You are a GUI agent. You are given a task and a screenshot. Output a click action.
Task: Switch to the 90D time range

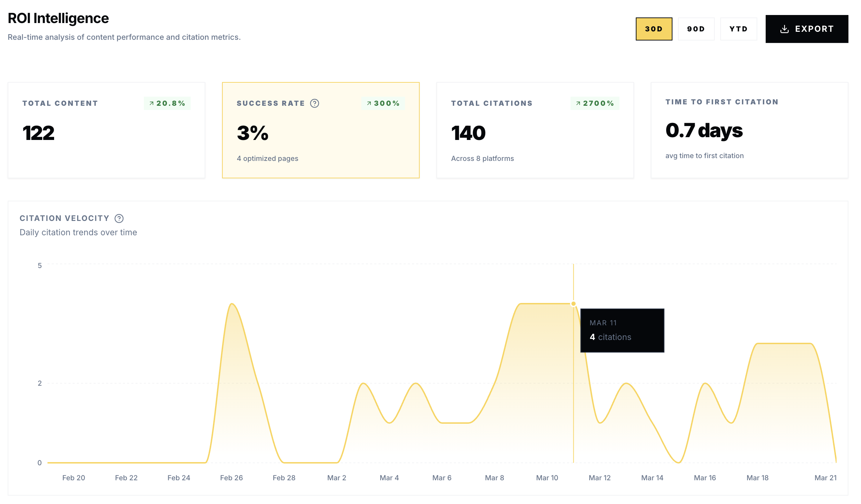696,29
